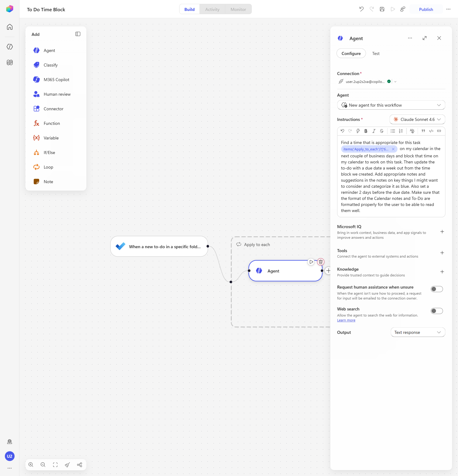The image size is (458, 476).
Task: Add a Human review node
Action: tap(56, 94)
